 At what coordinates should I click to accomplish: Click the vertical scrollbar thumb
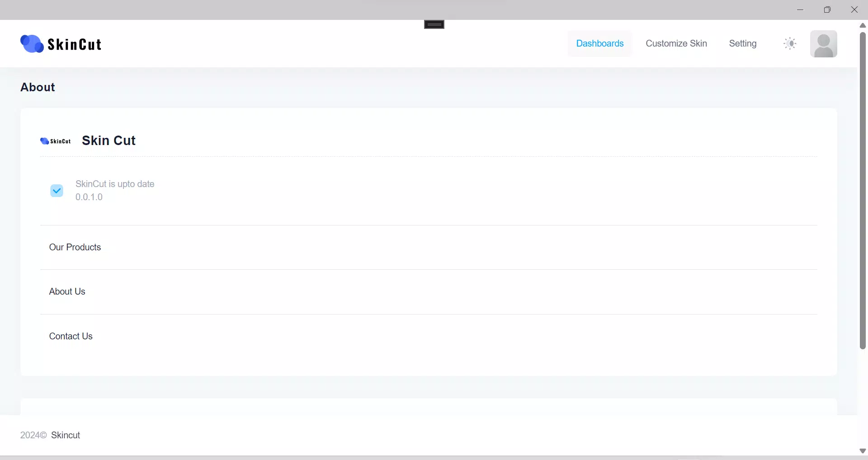[863, 190]
